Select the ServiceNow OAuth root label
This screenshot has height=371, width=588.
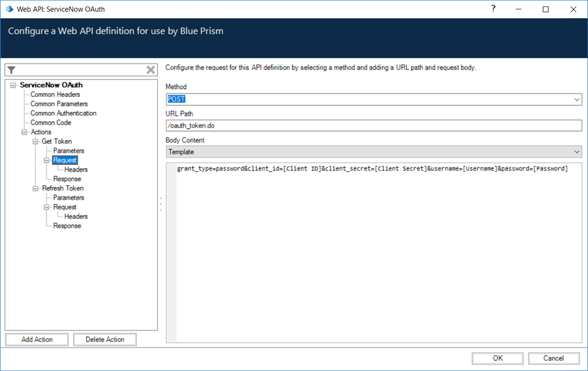(x=51, y=85)
